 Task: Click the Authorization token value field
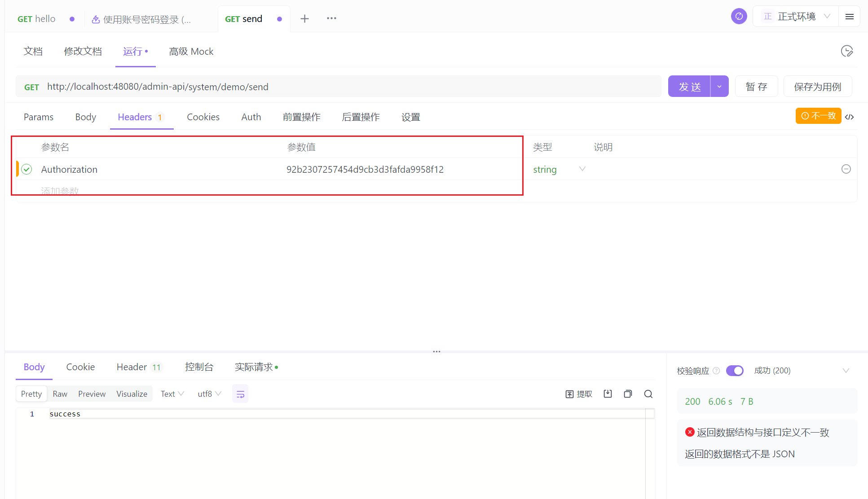[365, 169]
